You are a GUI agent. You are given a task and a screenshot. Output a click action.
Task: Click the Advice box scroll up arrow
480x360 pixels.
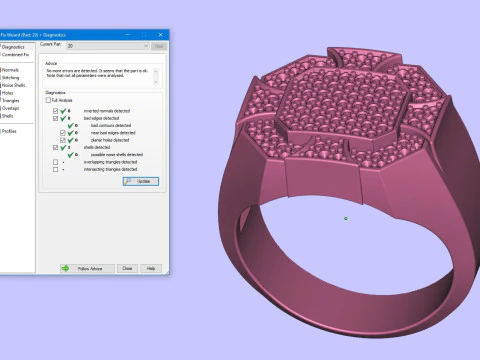[x=156, y=71]
